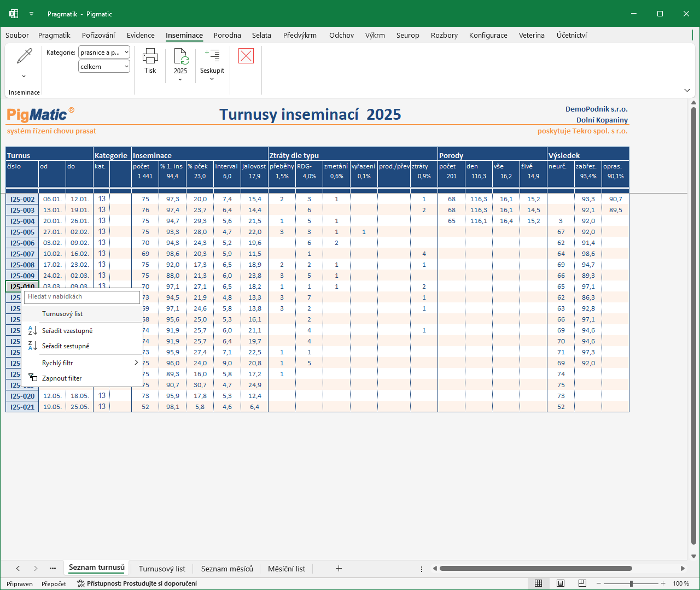The width and height of the screenshot is (700, 590).
Task: Switch to Seznam měsíců sheet tab
Action: 227,569
